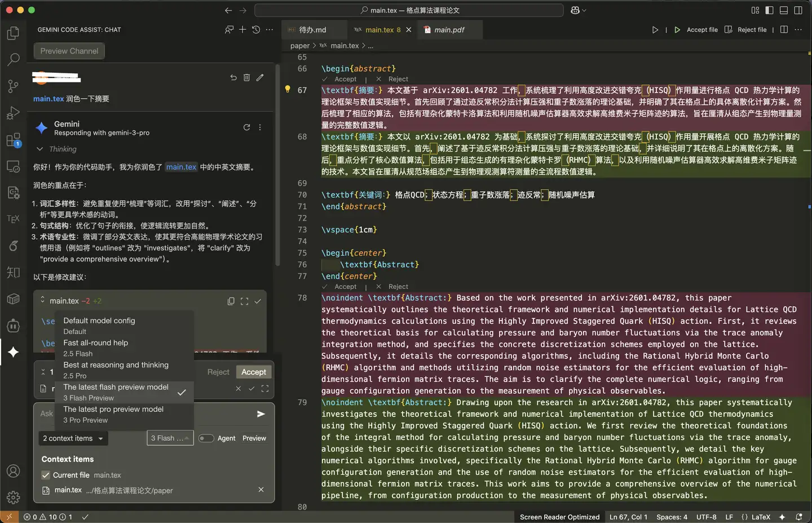The image size is (812, 523).
Task: Open the 3 Flash model selector dropdown
Action: pyautogui.click(x=170, y=438)
